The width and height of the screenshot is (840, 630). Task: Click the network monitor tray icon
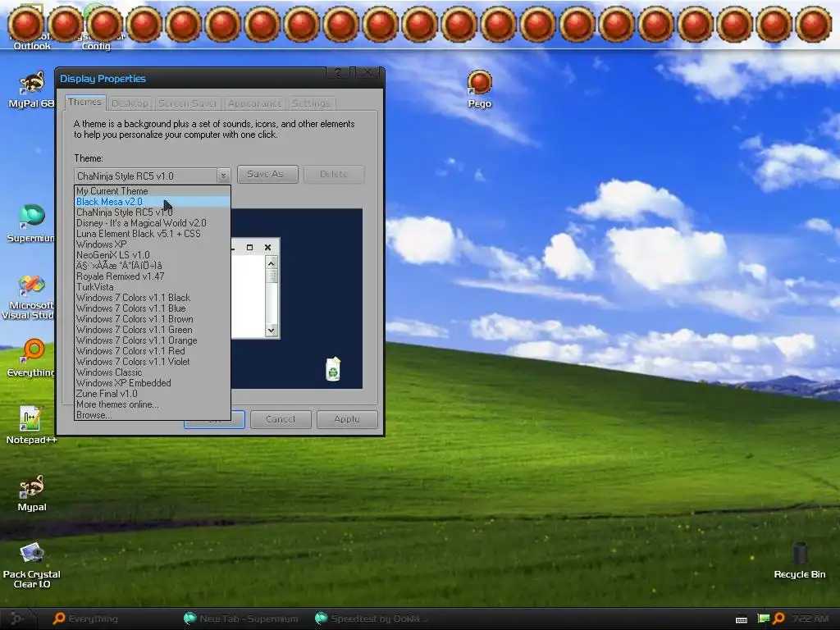(x=763, y=619)
